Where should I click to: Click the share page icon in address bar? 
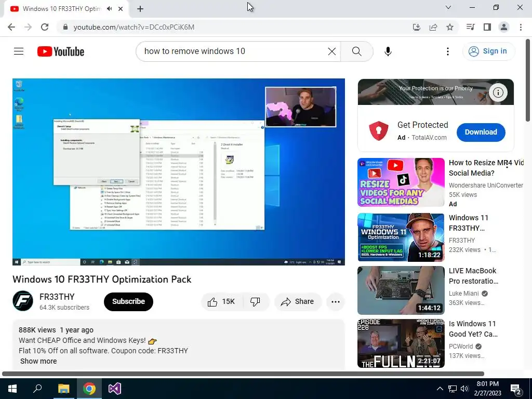(433, 27)
